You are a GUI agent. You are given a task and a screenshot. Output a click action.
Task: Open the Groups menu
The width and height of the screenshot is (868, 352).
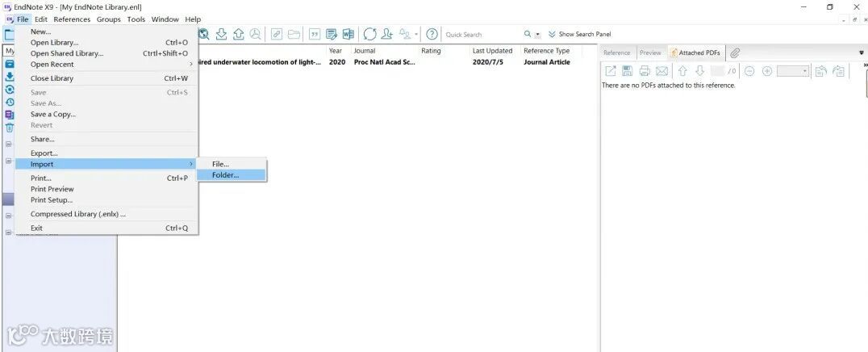[108, 19]
